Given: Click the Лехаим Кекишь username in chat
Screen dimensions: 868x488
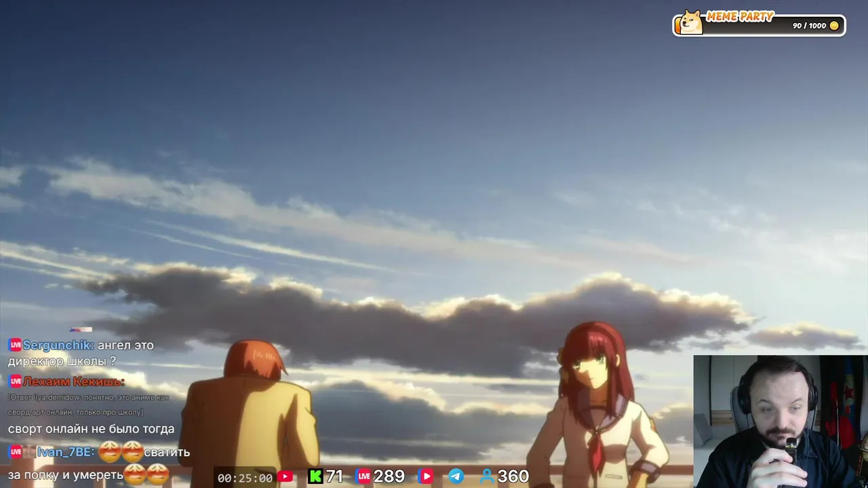Looking at the screenshot, I should pos(73,382).
